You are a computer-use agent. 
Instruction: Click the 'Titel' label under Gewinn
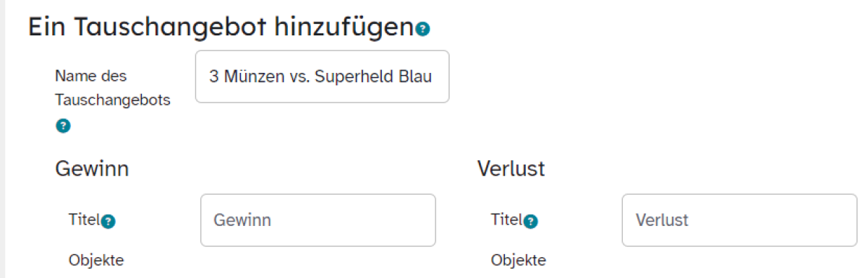84,221
